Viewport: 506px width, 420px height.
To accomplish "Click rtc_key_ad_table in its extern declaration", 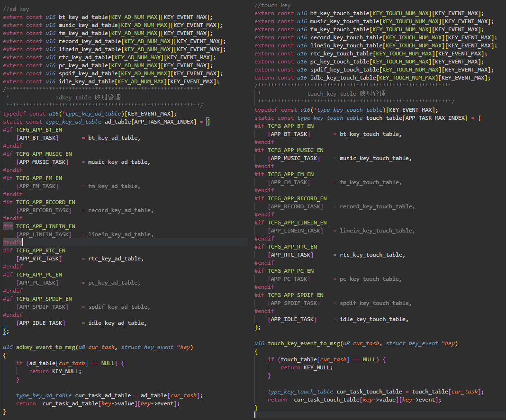I will (x=85, y=57).
